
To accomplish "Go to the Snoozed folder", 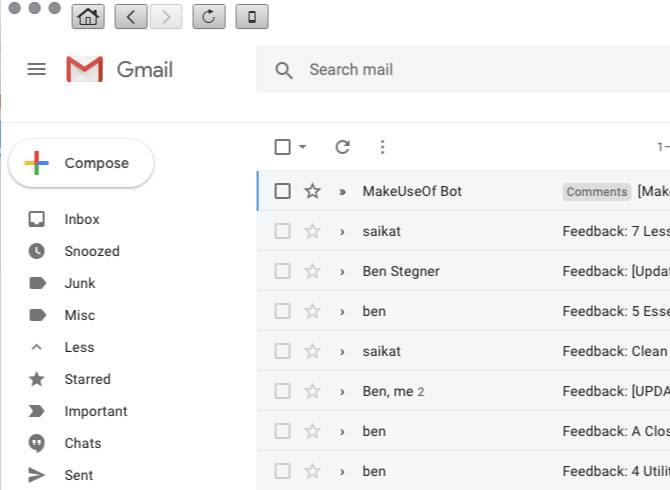I will 92,251.
